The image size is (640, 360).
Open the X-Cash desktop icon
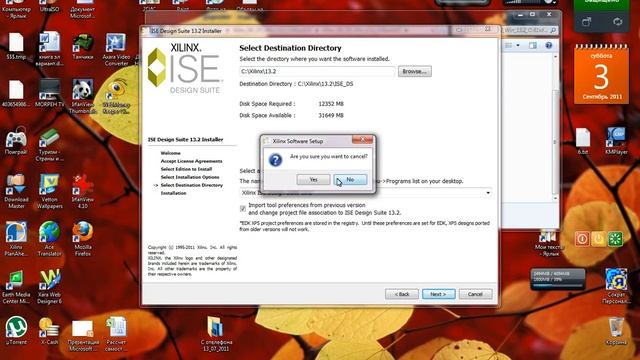point(49,331)
